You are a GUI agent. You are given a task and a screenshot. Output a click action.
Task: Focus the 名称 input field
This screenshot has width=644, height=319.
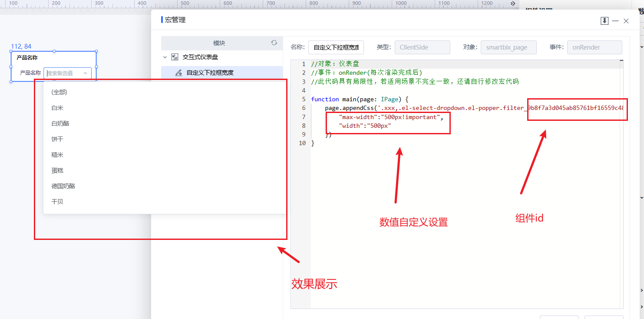(336, 47)
